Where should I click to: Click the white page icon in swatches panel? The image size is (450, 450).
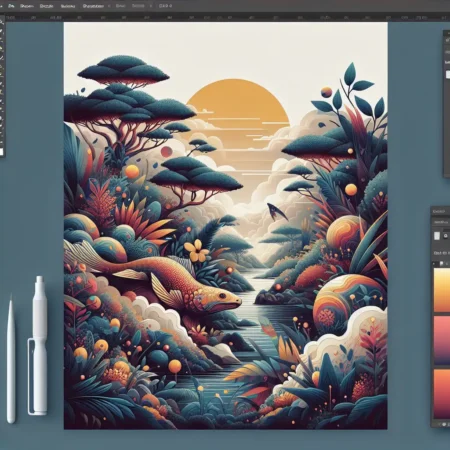click(x=437, y=236)
